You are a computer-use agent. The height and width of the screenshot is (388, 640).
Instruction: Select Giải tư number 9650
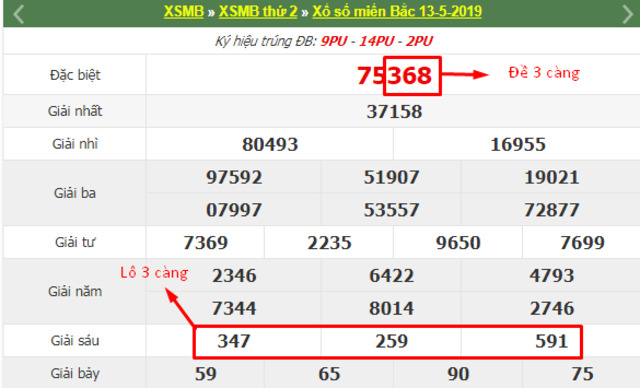[458, 243]
